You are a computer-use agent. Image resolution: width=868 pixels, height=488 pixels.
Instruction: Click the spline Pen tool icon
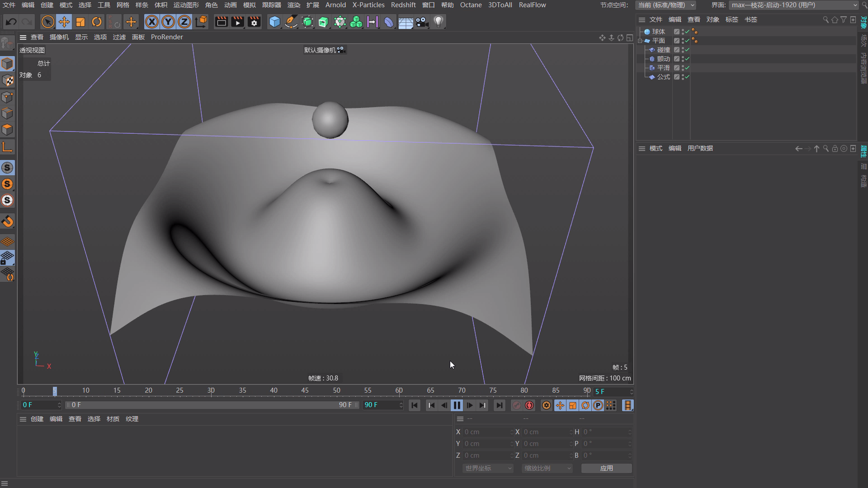(x=291, y=22)
